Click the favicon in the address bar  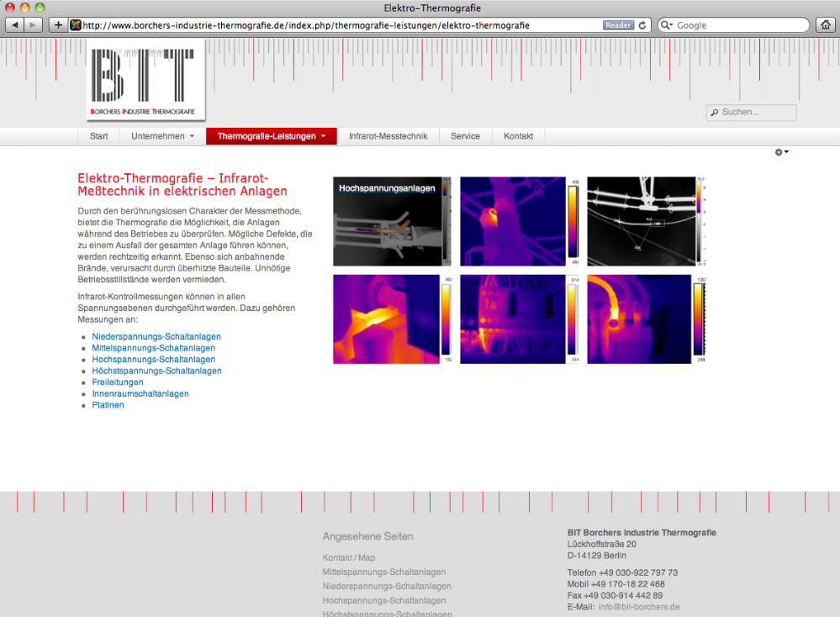point(74,24)
